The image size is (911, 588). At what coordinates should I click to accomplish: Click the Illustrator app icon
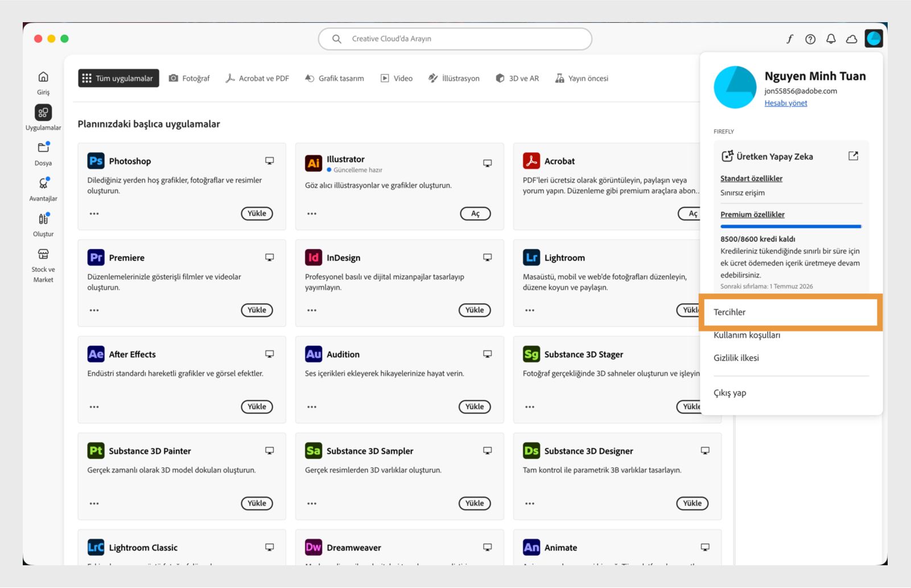(x=314, y=163)
